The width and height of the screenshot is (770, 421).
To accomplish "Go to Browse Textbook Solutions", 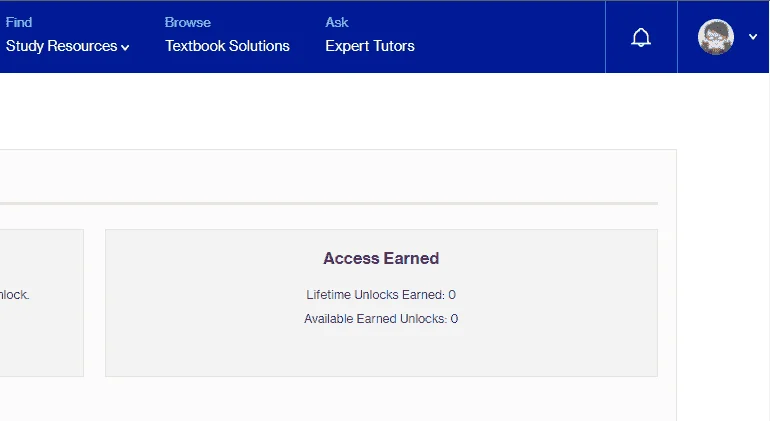I will pyautogui.click(x=227, y=35).
